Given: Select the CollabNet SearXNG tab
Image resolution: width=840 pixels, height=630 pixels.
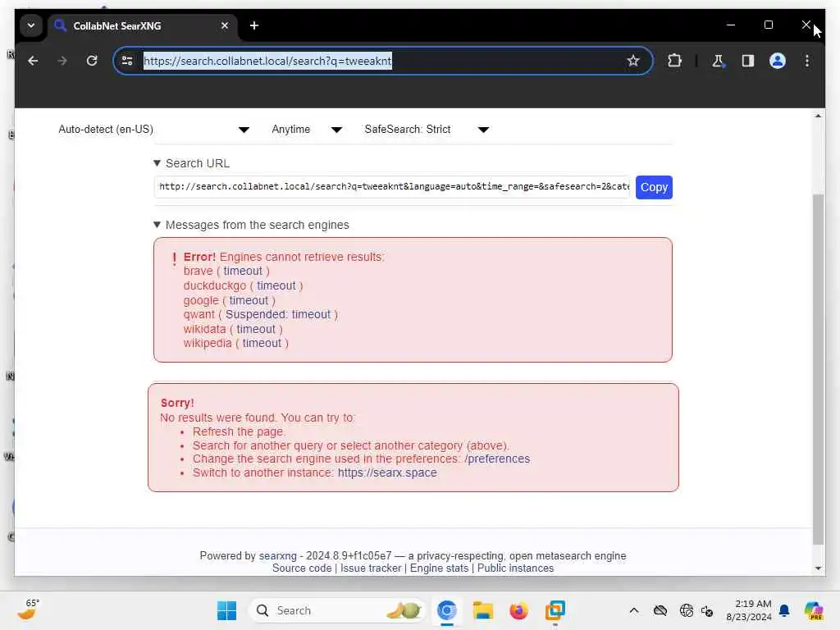Looking at the screenshot, I should [143, 25].
